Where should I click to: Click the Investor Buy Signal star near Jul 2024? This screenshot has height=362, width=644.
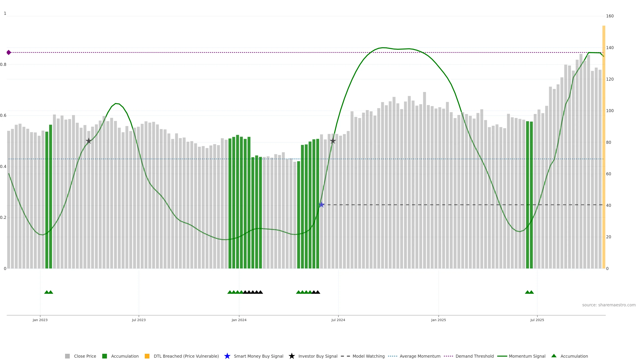point(333,141)
